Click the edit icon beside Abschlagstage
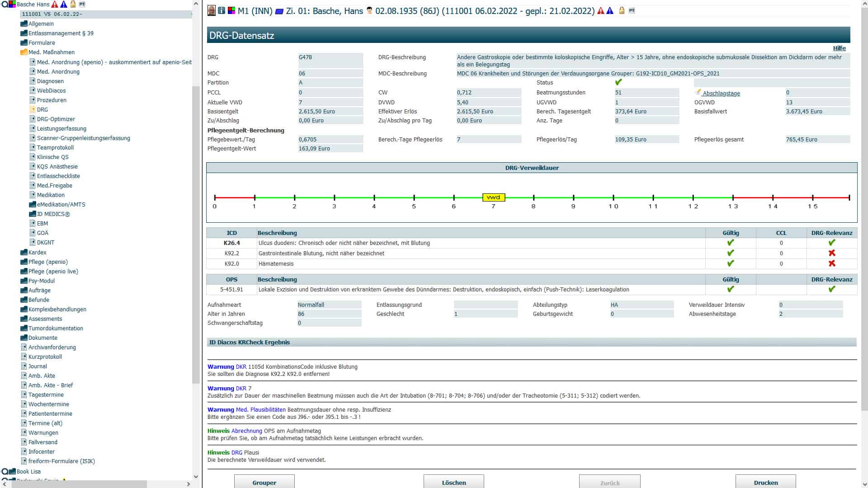The image size is (868, 488). pyautogui.click(x=698, y=92)
